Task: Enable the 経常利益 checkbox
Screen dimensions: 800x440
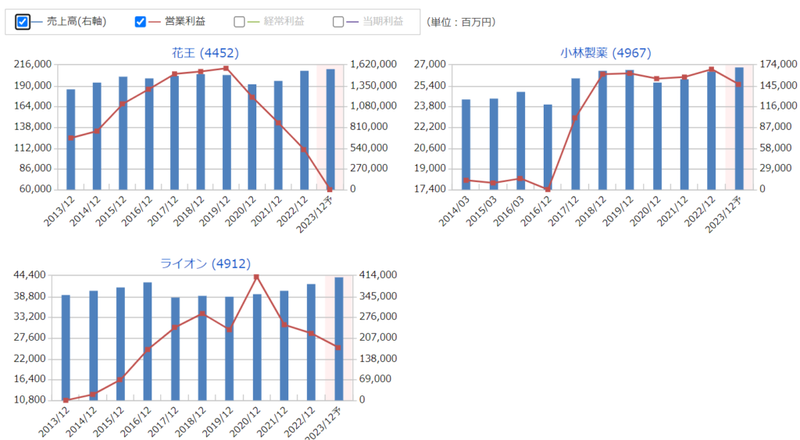Action: (239, 22)
